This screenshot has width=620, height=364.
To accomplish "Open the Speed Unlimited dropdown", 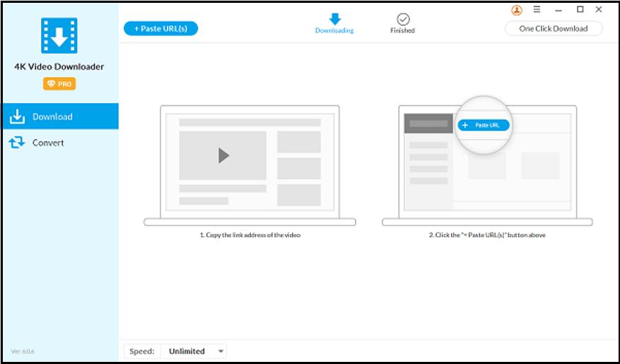I will point(194,351).
